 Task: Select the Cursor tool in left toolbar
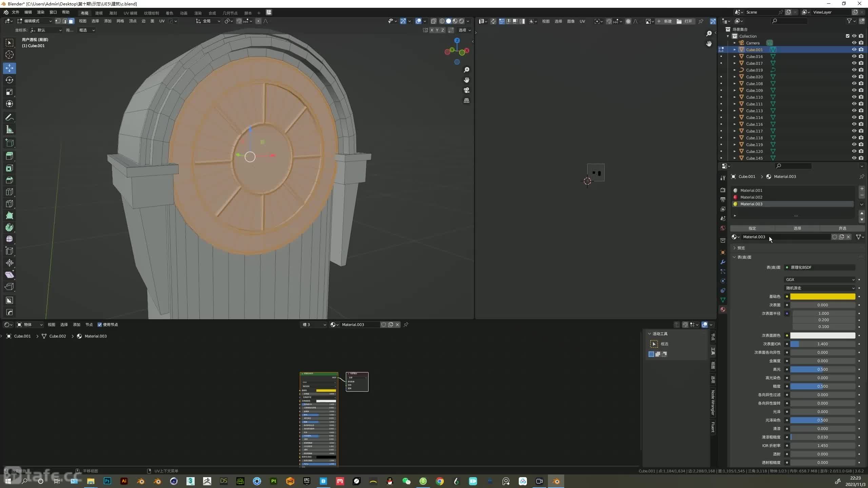coord(9,55)
